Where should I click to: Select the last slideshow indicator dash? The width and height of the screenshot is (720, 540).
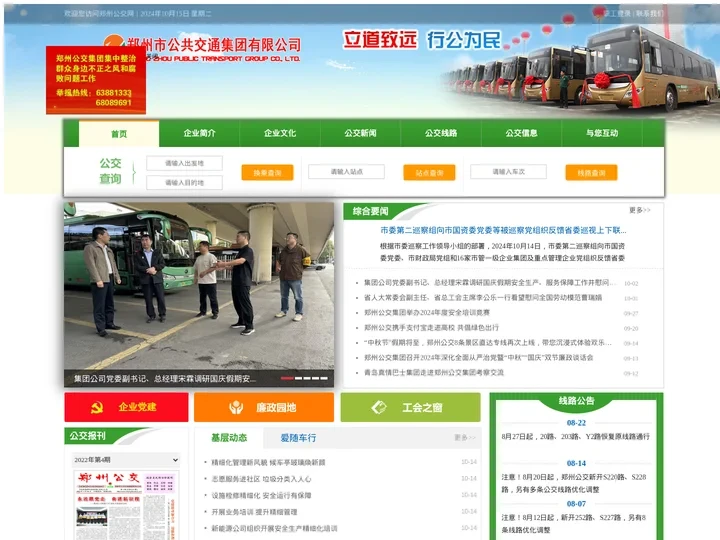pos(324,378)
